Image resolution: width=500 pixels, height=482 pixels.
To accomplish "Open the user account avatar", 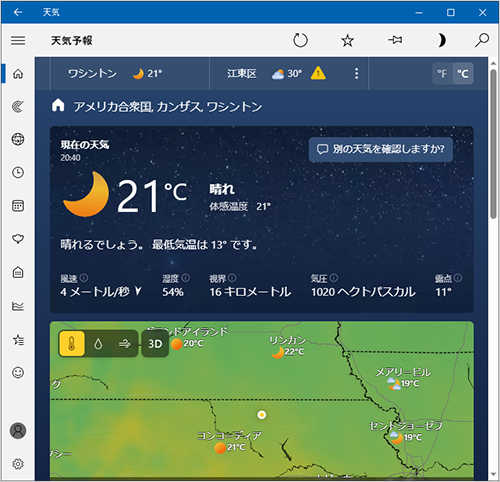I will [18, 431].
